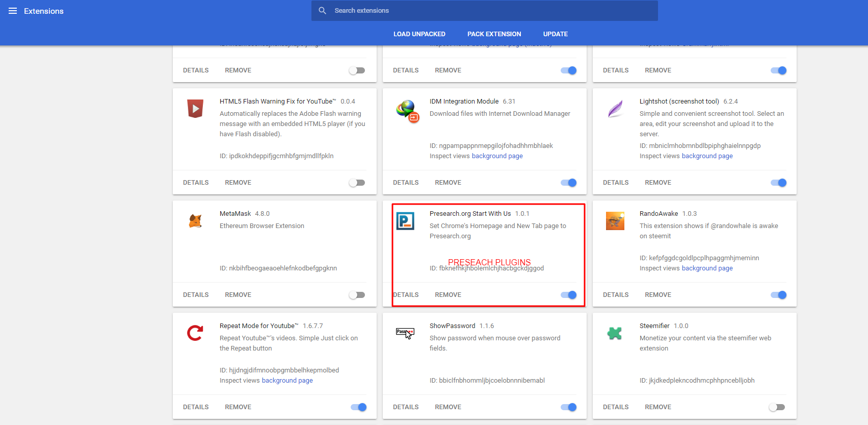This screenshot has height=425, width=868.
Task: Open Repeat Mode for Youtube background page
Action: click(x=287, y=381)
